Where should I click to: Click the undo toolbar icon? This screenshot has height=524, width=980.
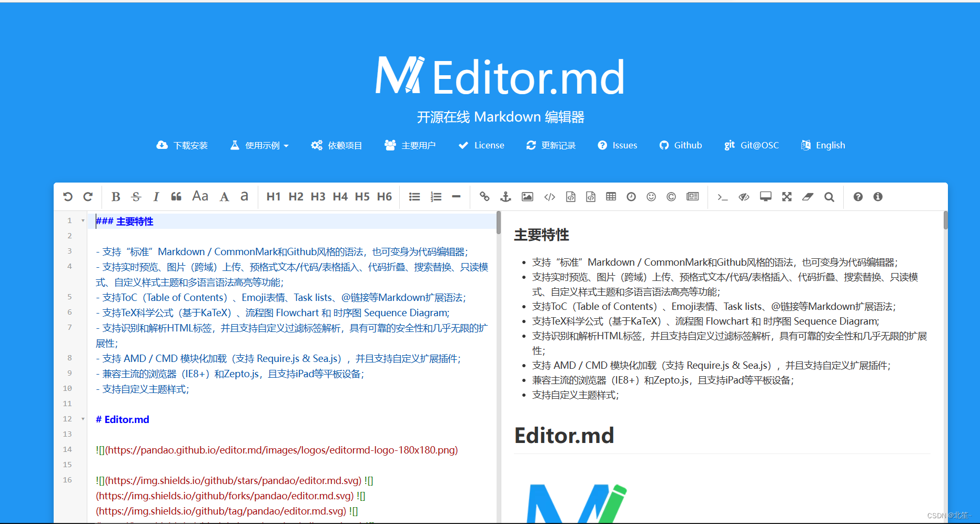68,197
